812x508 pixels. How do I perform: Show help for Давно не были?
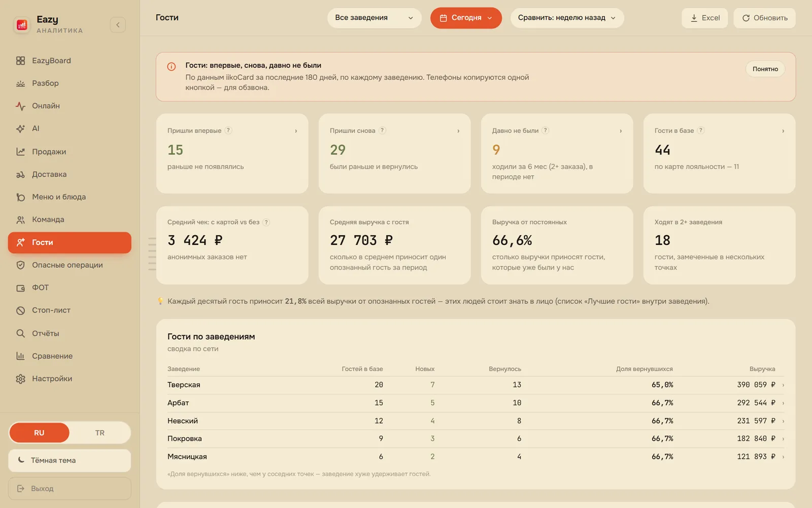pos(546,131)
